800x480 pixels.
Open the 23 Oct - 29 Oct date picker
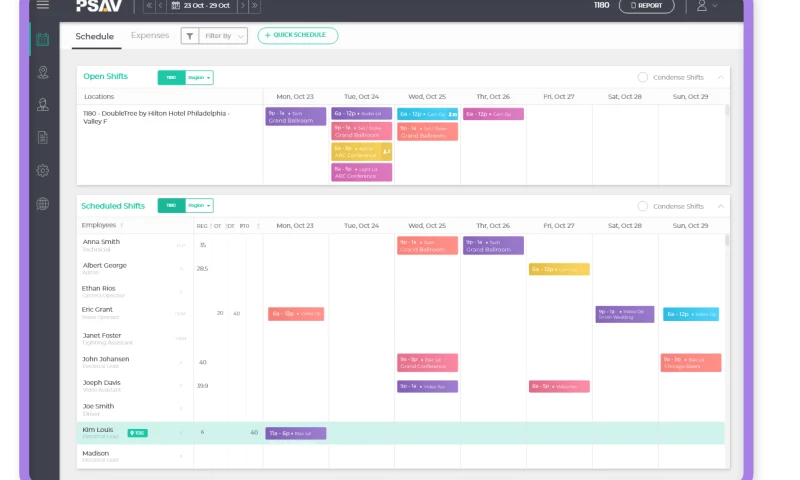(200, 6)
